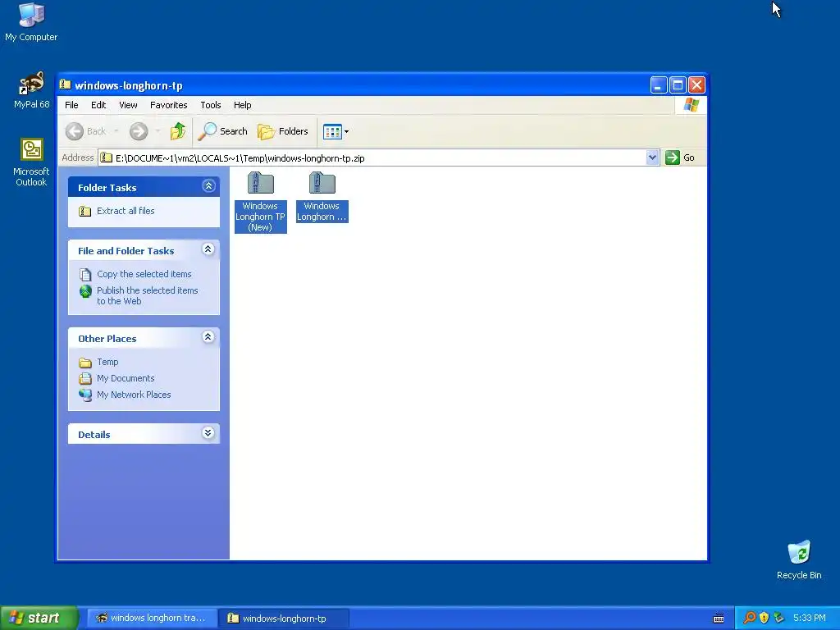Click the 5:33 PM clock
Screen dimensions: 840x630
810,619
